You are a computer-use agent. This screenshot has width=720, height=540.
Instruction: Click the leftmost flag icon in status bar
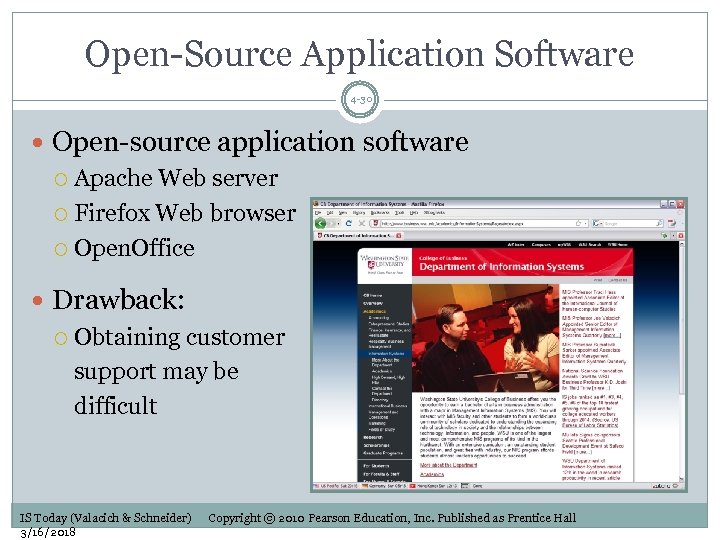(x=316, y=486)
